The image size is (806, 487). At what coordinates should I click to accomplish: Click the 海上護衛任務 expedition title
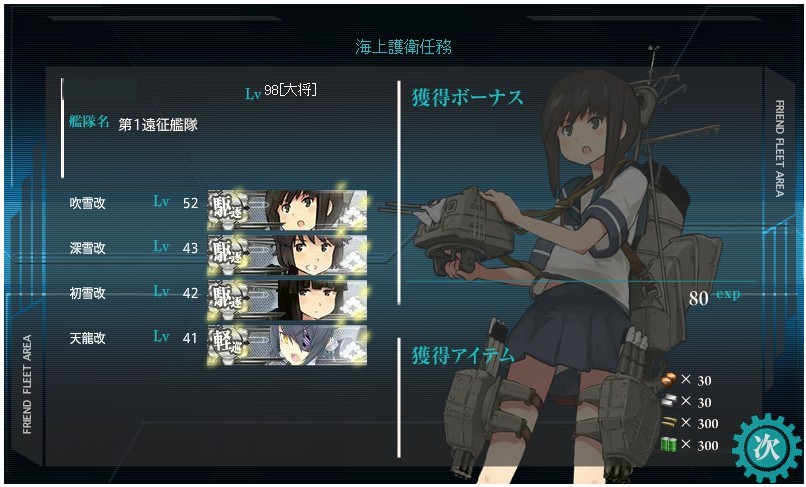coord(404,47)
